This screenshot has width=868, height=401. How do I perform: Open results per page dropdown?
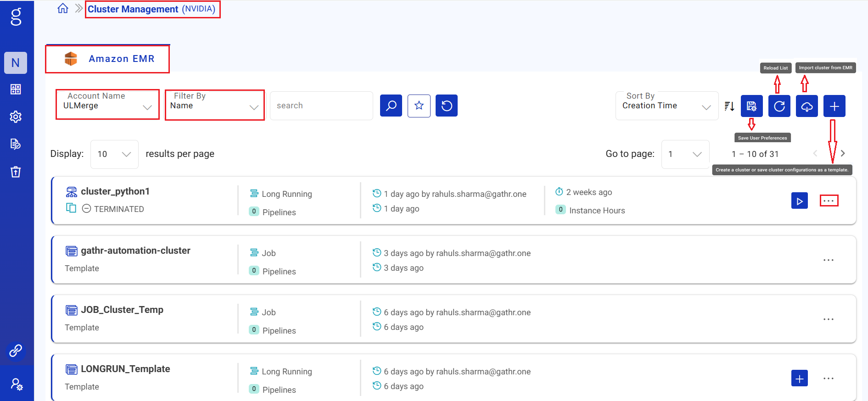pos(115,154)
